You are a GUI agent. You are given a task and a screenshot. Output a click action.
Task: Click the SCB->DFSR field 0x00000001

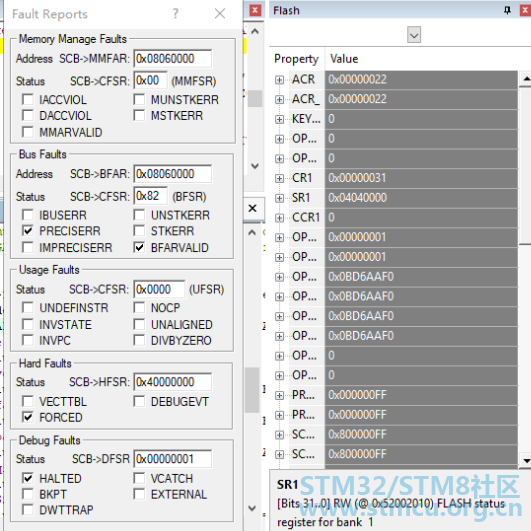[x=173, y=459]
